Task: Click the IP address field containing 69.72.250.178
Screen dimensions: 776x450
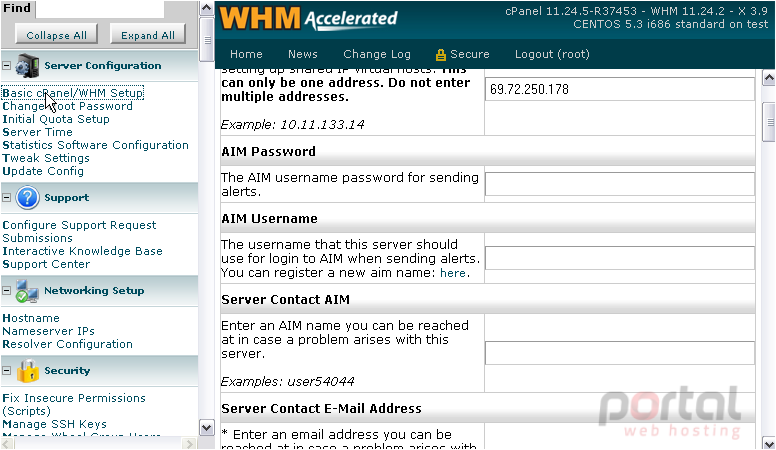Action: point(620,89)
